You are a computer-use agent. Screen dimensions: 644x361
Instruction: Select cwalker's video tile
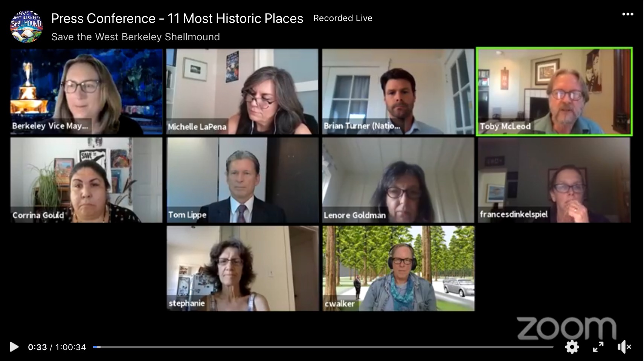coord(398,268)
